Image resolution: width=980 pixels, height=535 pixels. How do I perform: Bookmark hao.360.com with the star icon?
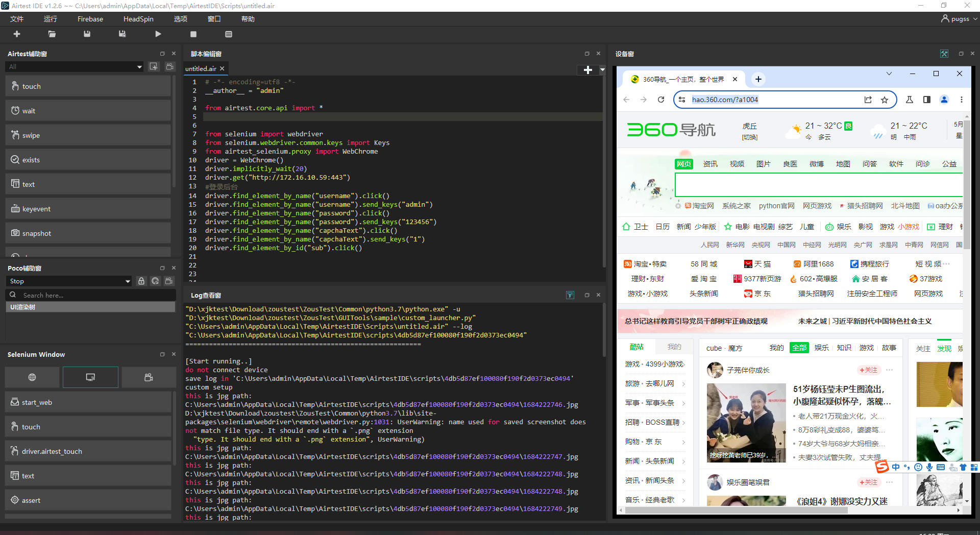click(x=885, y=100)
